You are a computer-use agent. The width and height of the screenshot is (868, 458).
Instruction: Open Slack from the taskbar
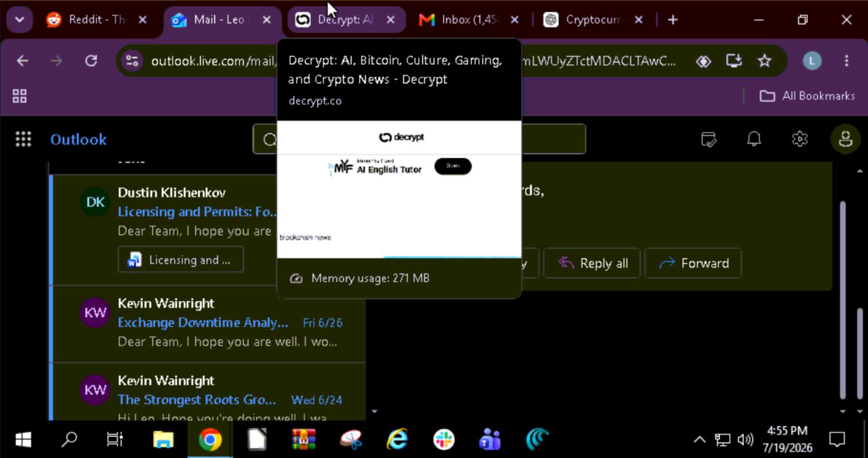click(444, 439)
